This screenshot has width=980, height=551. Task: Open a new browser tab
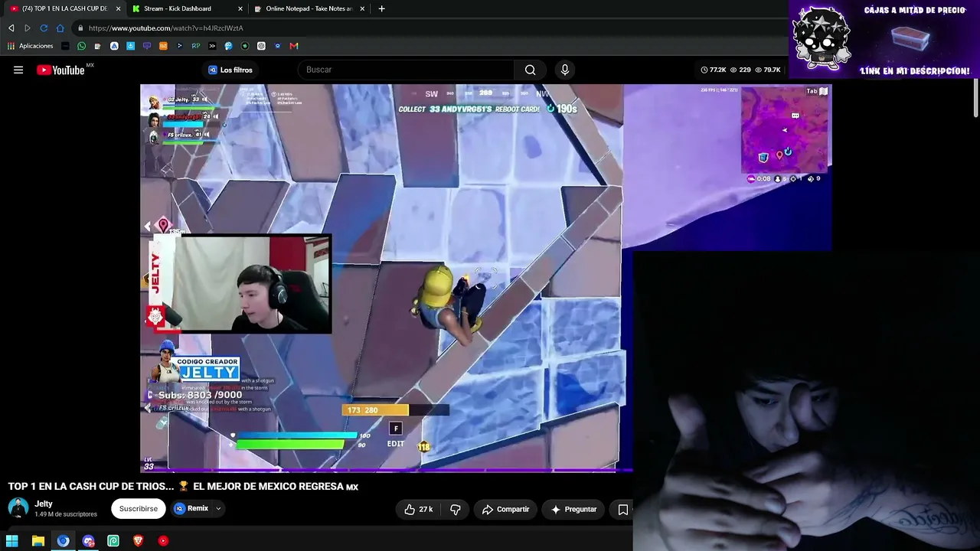pos(381,8)
